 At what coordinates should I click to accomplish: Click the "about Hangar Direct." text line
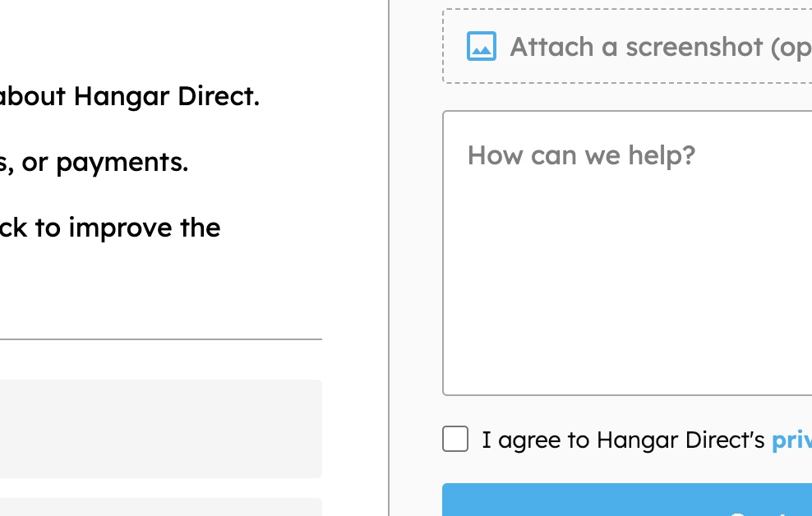coord(130,96)
